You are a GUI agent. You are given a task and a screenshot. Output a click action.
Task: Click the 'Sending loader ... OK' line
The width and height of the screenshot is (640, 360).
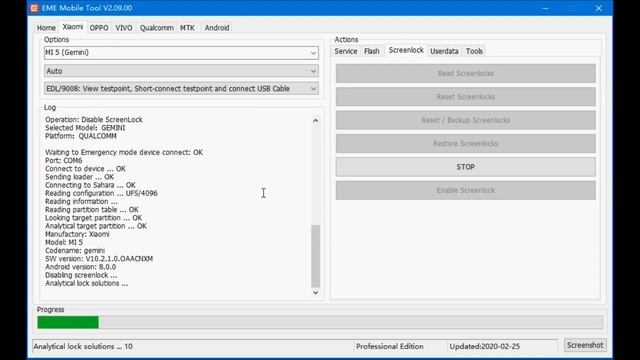tap(80, 177)
